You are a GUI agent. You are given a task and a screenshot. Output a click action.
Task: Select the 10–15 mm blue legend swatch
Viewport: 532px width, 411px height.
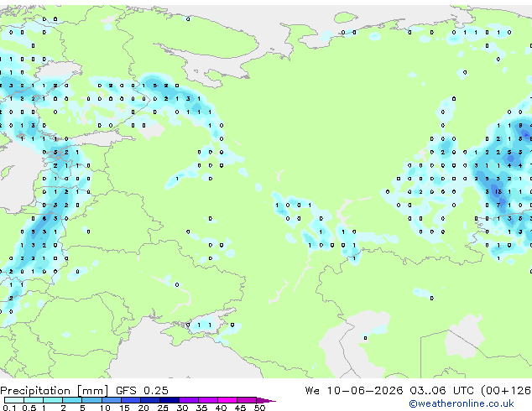pyautogui.click(x=111, y=400)
